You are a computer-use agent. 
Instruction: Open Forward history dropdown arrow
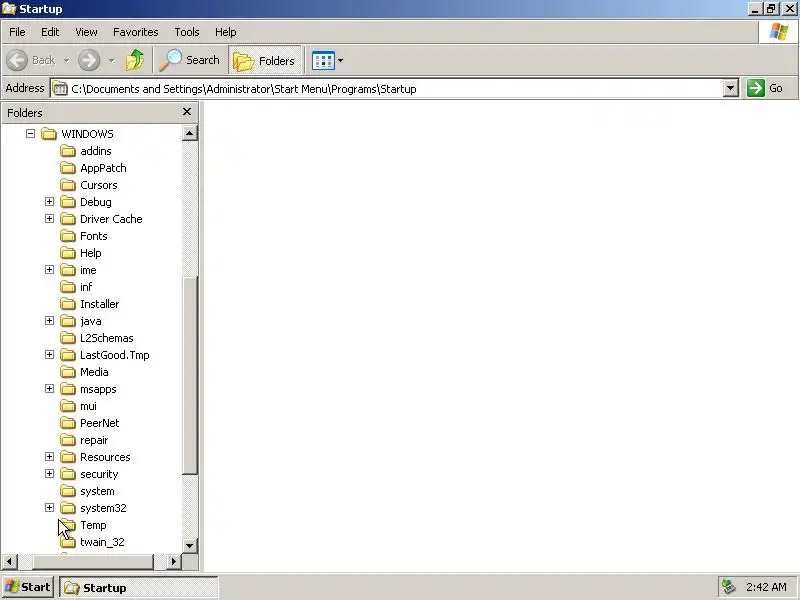tap(111, 61)
